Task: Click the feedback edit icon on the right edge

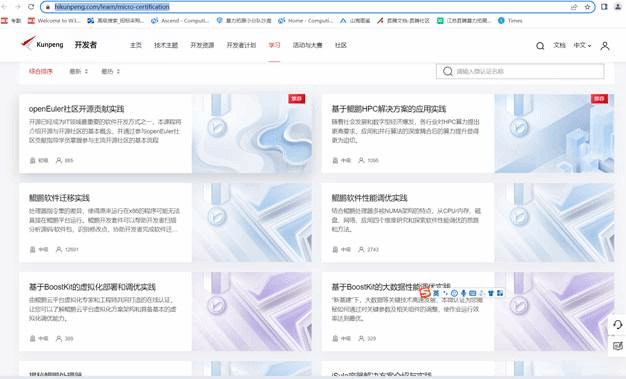Action: point(618,345)
